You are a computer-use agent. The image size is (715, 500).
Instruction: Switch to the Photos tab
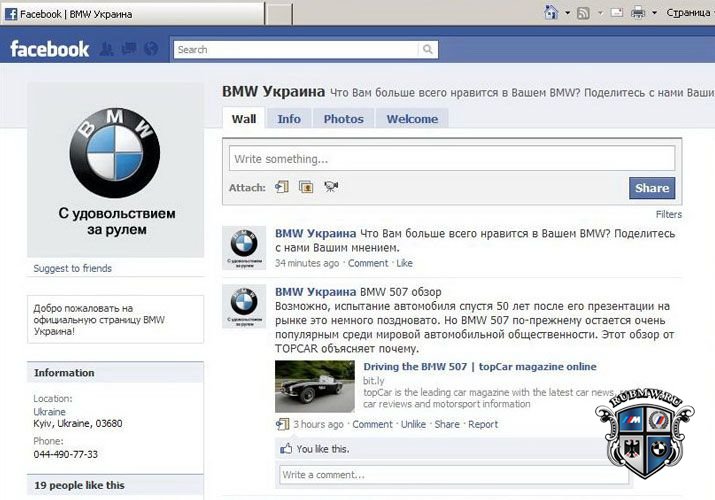point(343,119)
